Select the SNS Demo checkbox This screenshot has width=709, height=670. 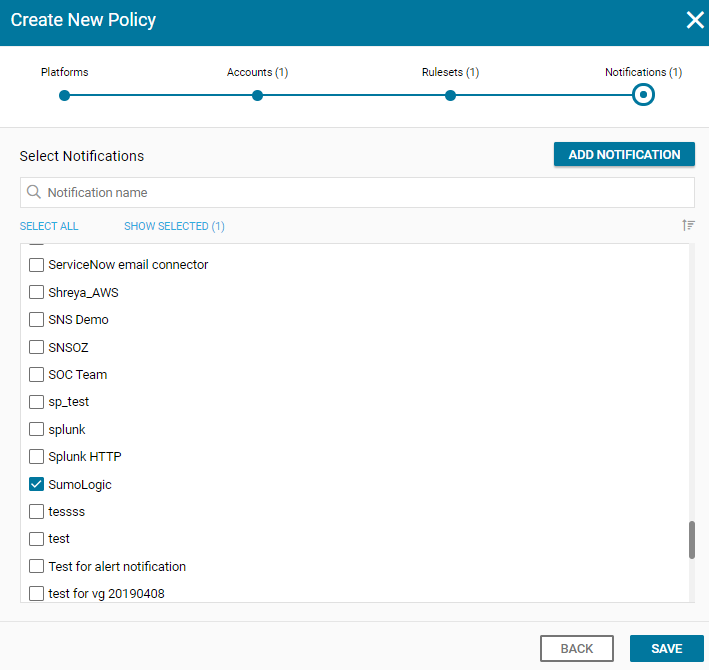coord(36,320)
